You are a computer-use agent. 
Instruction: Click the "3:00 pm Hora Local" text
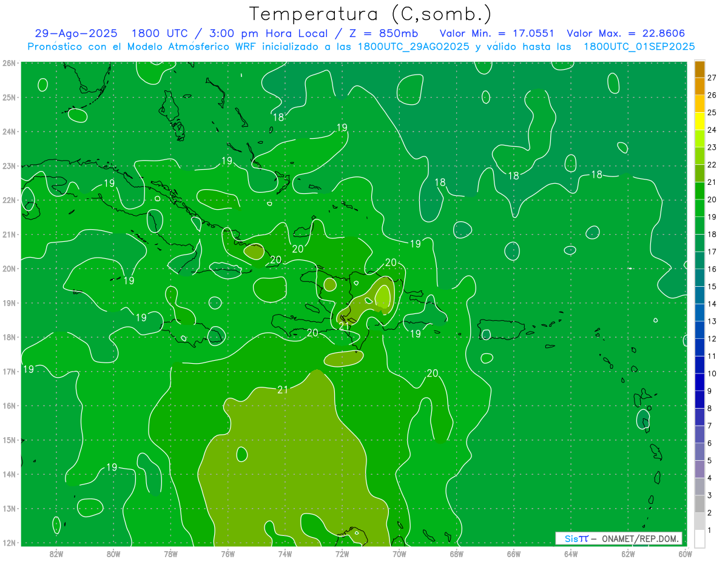(x=269, y=33)
